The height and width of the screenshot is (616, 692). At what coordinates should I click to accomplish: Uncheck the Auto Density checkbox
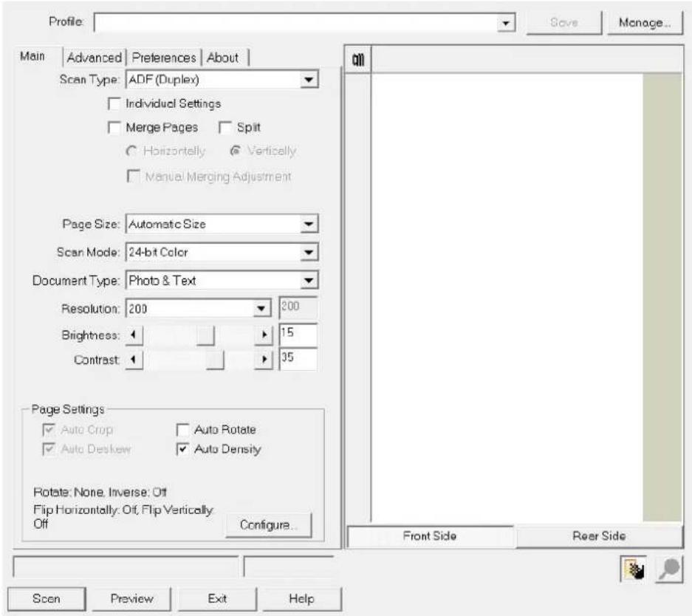coord(182,449)
